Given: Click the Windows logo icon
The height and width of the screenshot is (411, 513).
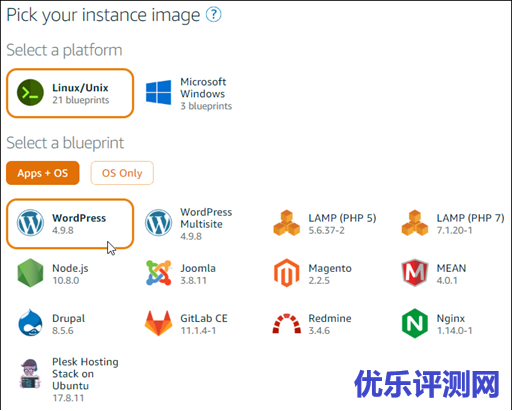Looking at the screenshot, I should click(x=159, y=92).
